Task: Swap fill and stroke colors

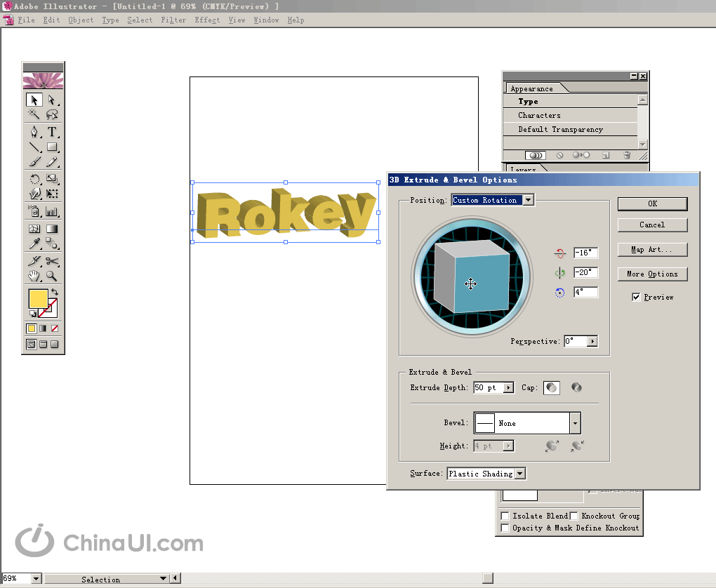Action: pyautogui.click(x=55, y=292)
